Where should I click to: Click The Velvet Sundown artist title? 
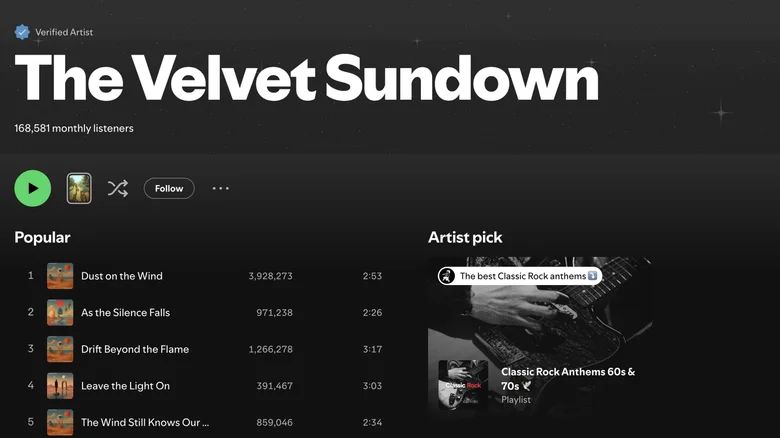(306, 76)
